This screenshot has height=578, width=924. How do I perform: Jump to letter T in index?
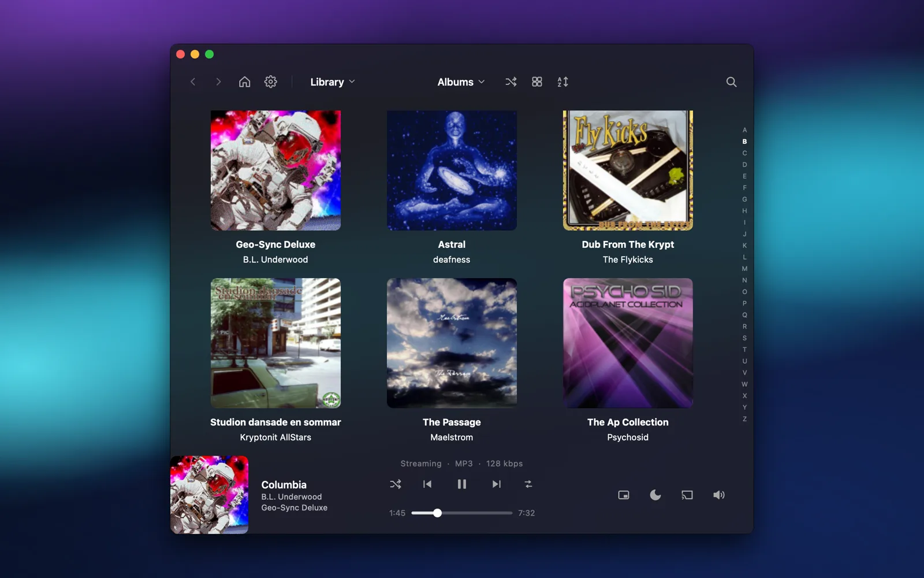[744, 350]
